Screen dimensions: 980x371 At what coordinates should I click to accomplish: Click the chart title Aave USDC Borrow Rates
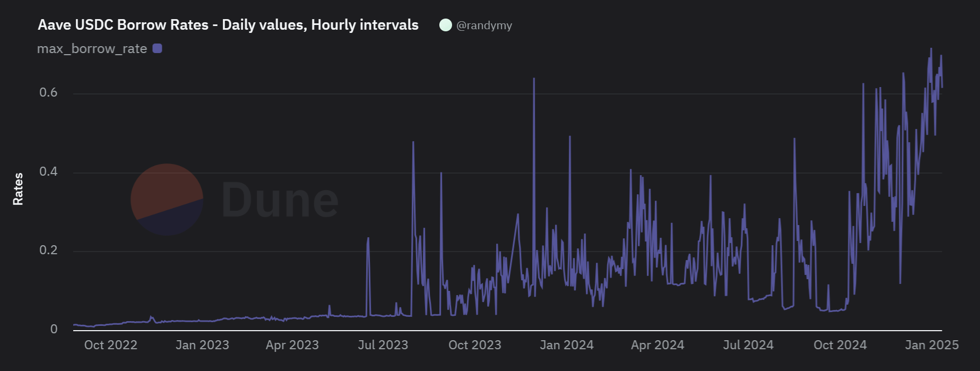coord(228,25)
